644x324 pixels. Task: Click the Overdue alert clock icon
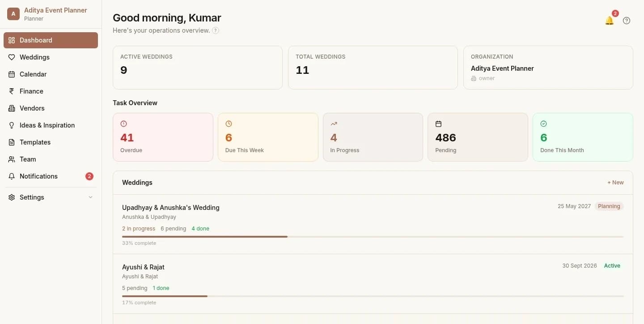tap(124, 124)
